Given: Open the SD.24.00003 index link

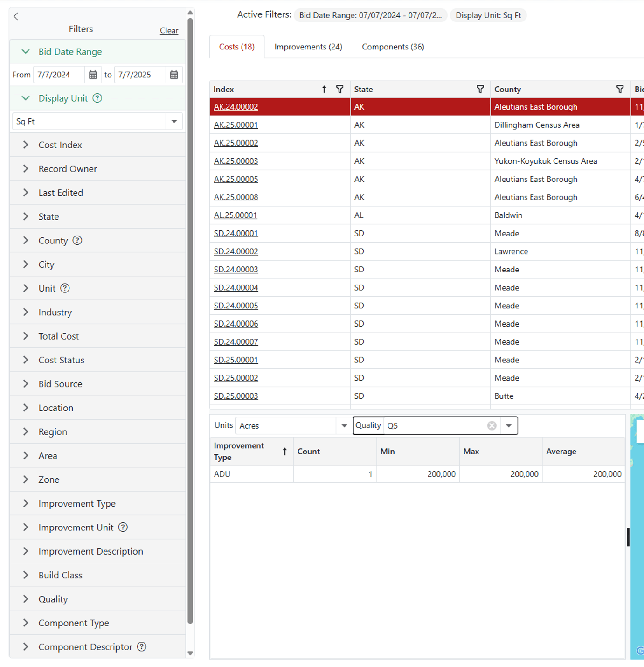Looking at the screenshot, I should (236, 270).
